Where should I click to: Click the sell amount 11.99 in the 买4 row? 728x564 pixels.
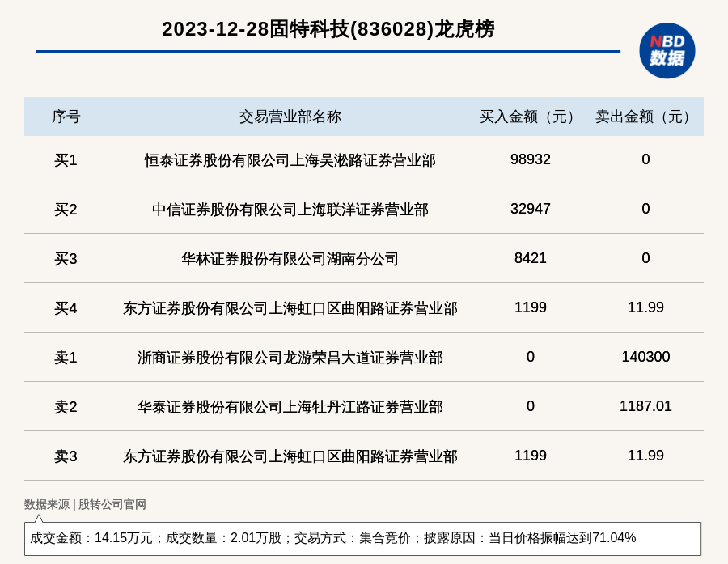click(x=645, y=307)
